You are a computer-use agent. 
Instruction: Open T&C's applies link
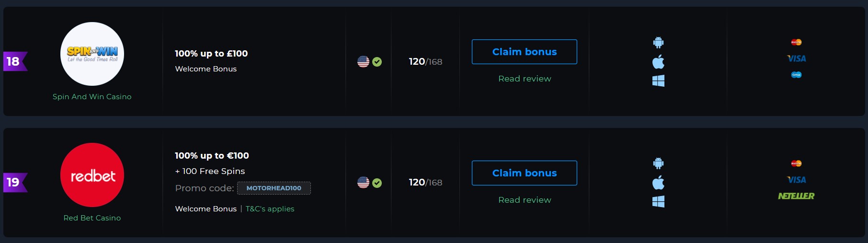[x=270, y=209]
